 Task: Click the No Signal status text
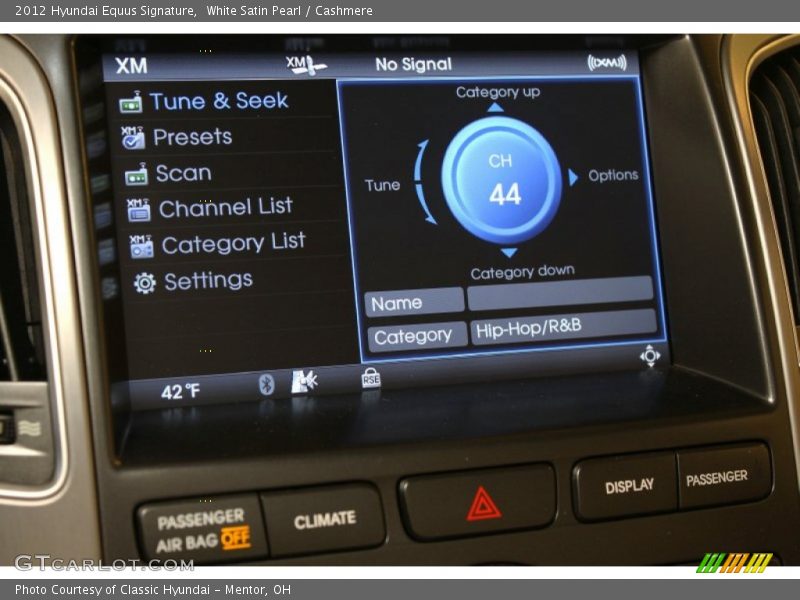[x=413, y=64]
